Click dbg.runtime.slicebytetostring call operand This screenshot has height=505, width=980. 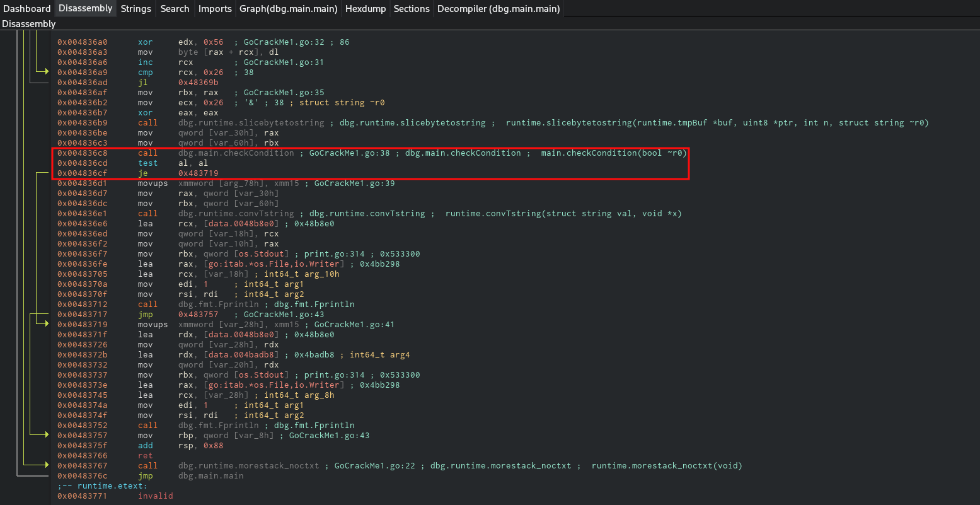[251, 123]
